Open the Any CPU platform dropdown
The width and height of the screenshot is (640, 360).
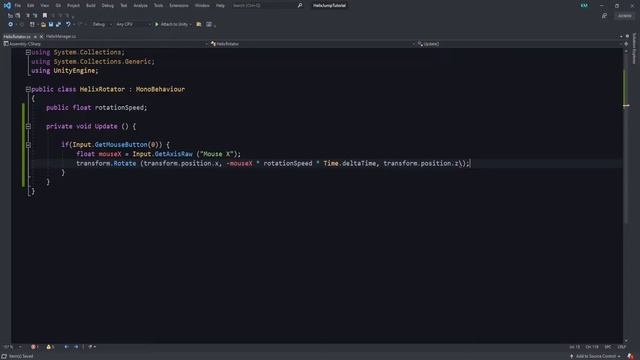point(133,24)
